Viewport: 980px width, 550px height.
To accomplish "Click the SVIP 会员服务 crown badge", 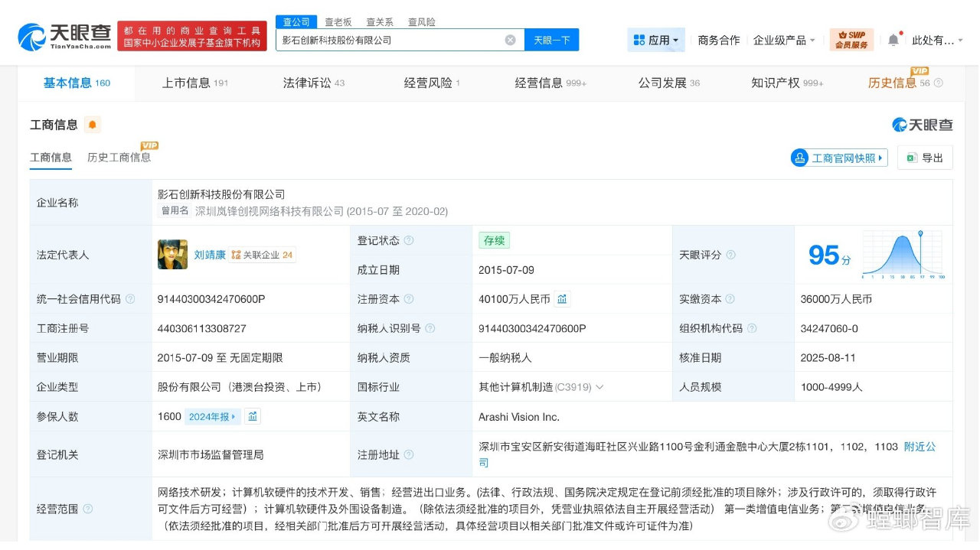I will point(851,38).
